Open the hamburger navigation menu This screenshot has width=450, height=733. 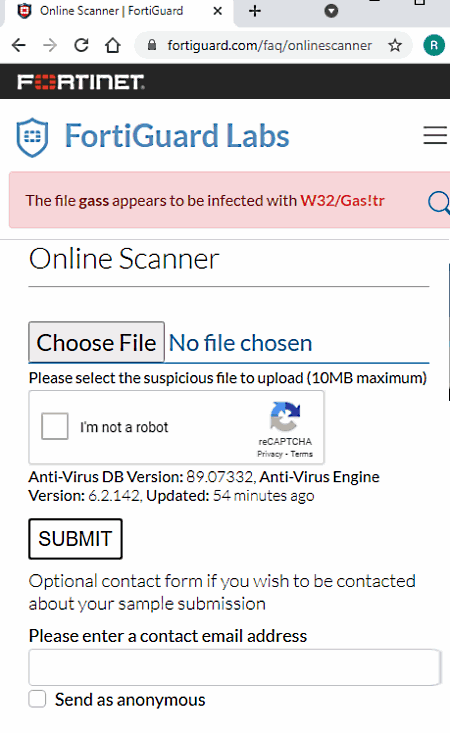pyautogui.click(x=435, y=135)
